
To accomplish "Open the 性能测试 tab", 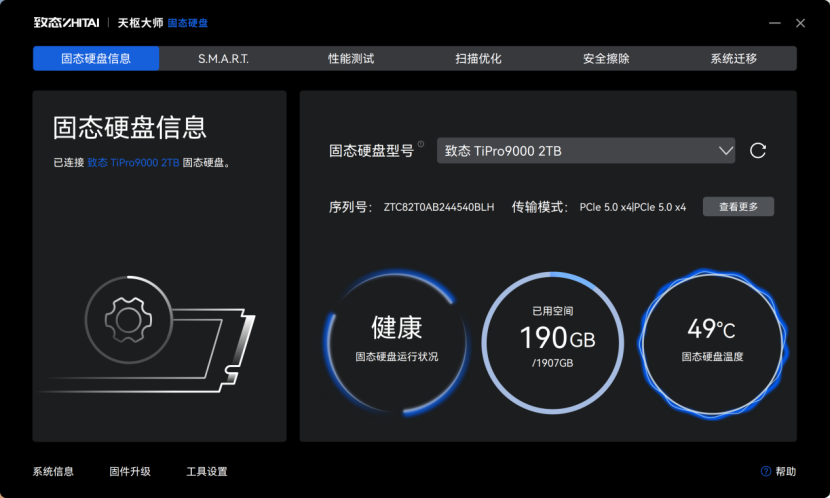I will coord(351,59).
